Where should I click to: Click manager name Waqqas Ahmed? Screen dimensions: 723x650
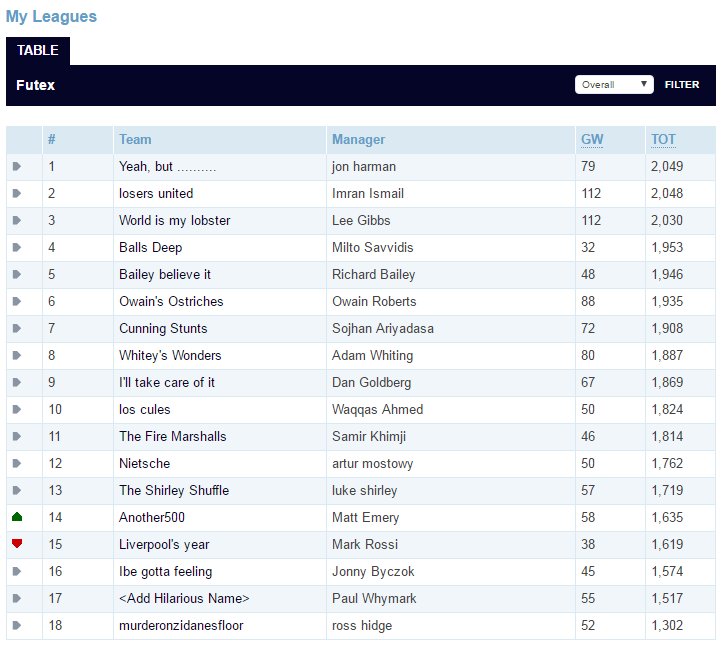[378, 410]
